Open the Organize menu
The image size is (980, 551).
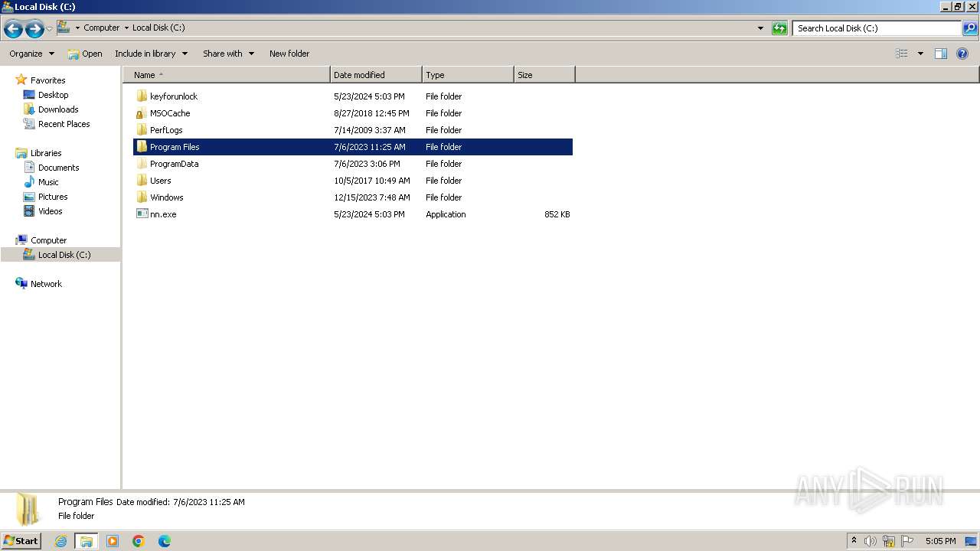pos(31,54)
